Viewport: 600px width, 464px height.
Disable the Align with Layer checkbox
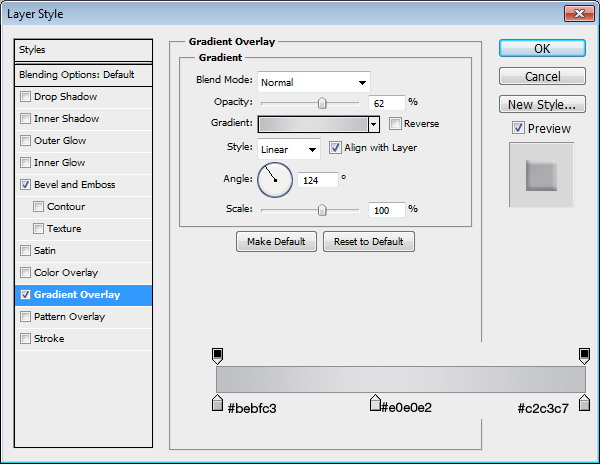(335, 148)
